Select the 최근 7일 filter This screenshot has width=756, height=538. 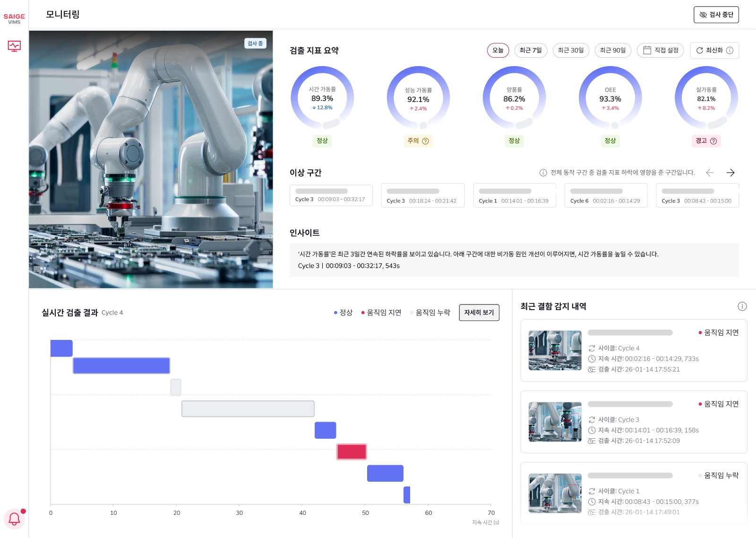point(531,51)
